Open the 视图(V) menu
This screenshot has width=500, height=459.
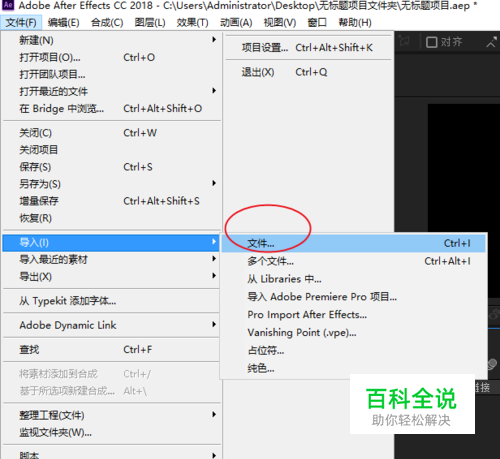pyautogui.click(x=280, y=23)
